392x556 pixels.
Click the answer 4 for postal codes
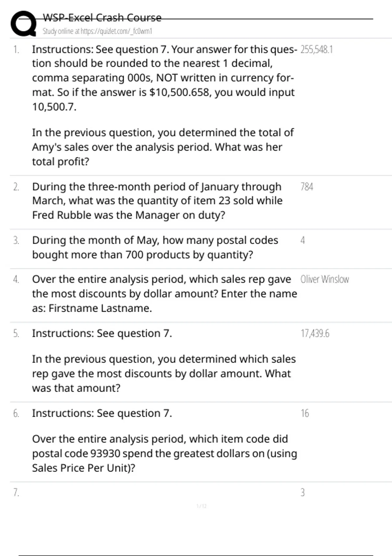[302, 240]
